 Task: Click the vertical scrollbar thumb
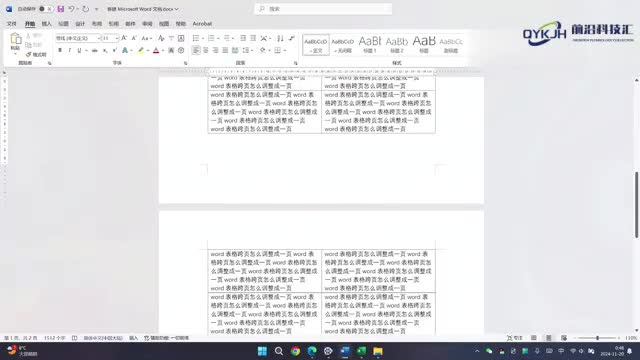[636, 204]
